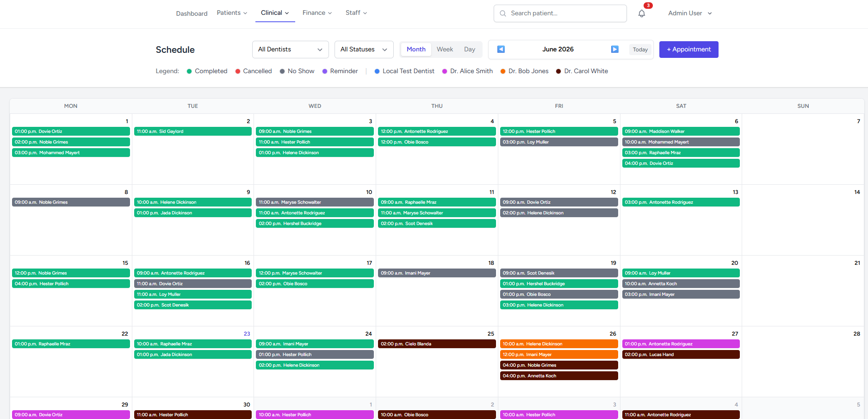Switch to Week view
This screenshot has width=868, height=419.
pos(445,50)
